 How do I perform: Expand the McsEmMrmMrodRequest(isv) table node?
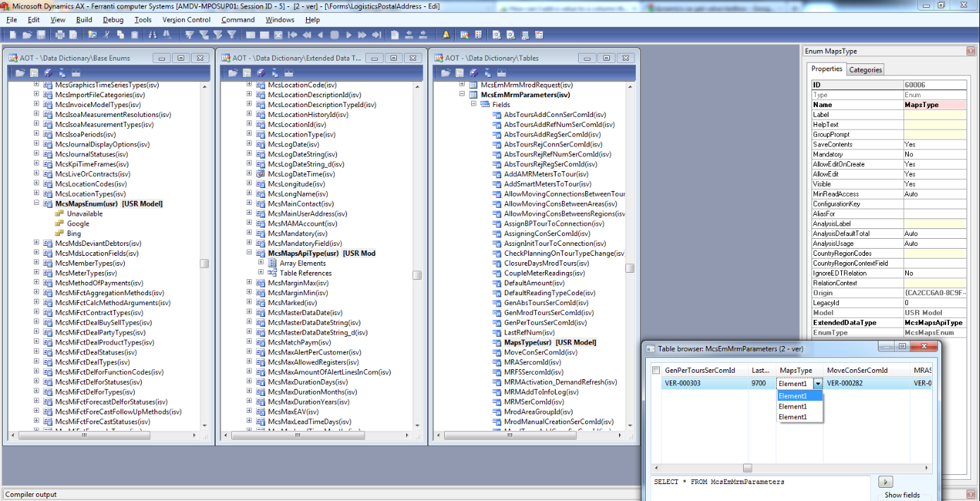(462, 85)
